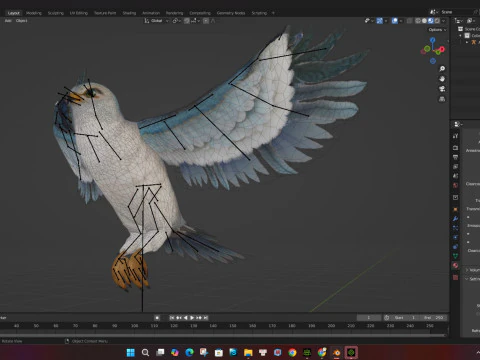Jump to the last frame in timeline

(206, 318)
